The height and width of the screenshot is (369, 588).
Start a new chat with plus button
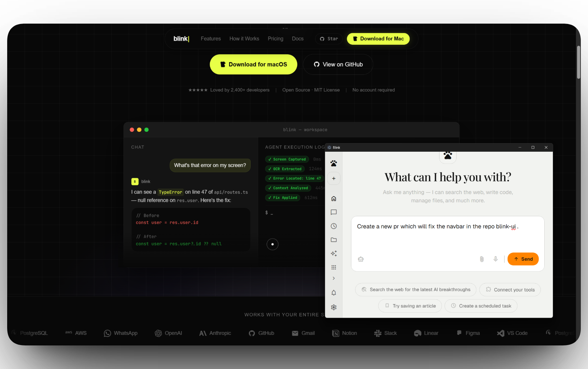point(334,178)
